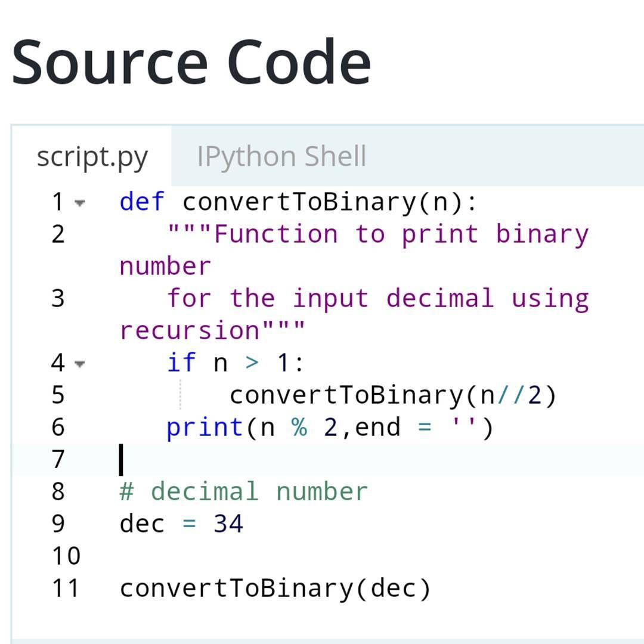644x644 pixels.
Task: Click the recursive convertToBinary(n//2) call
Action: [392, 395]
